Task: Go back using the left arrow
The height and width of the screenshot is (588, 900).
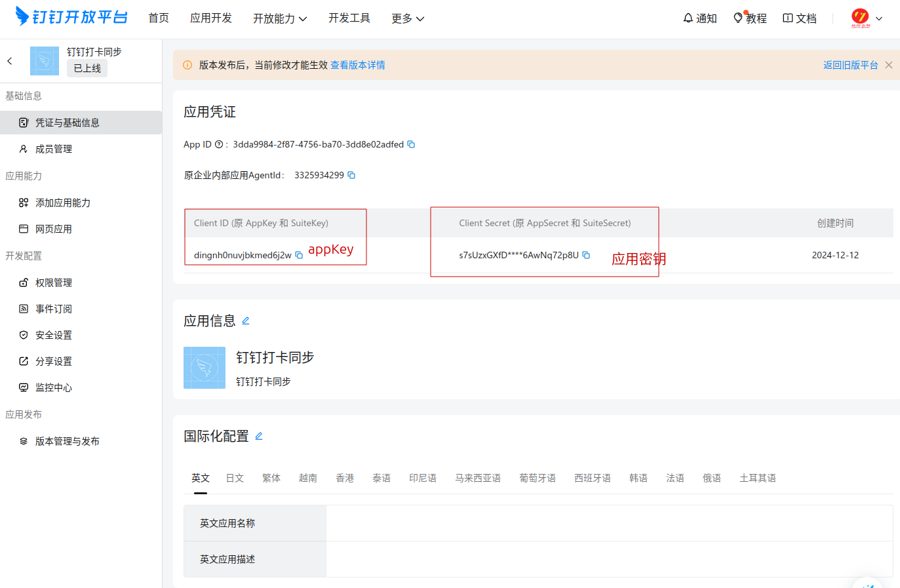Action: click(10, 61)
